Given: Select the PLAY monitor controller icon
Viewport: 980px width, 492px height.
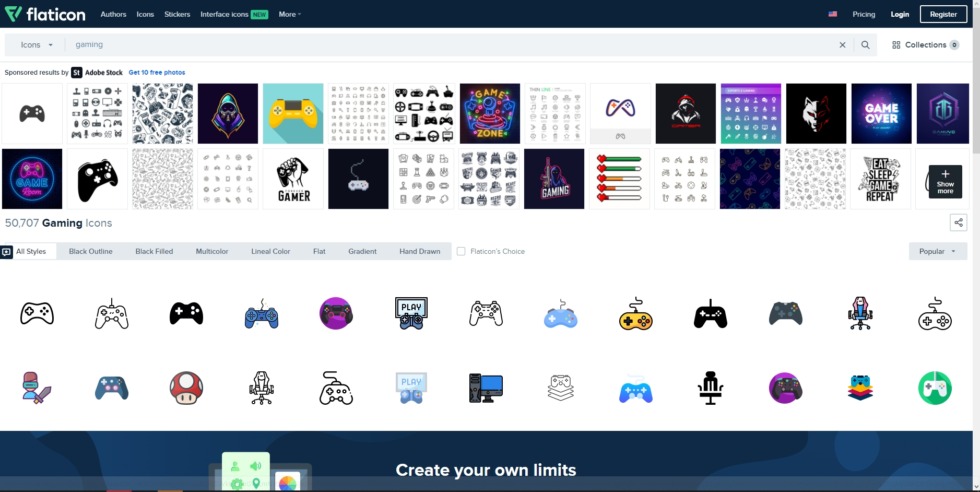Looking at the screenshot, I should 411,313.
